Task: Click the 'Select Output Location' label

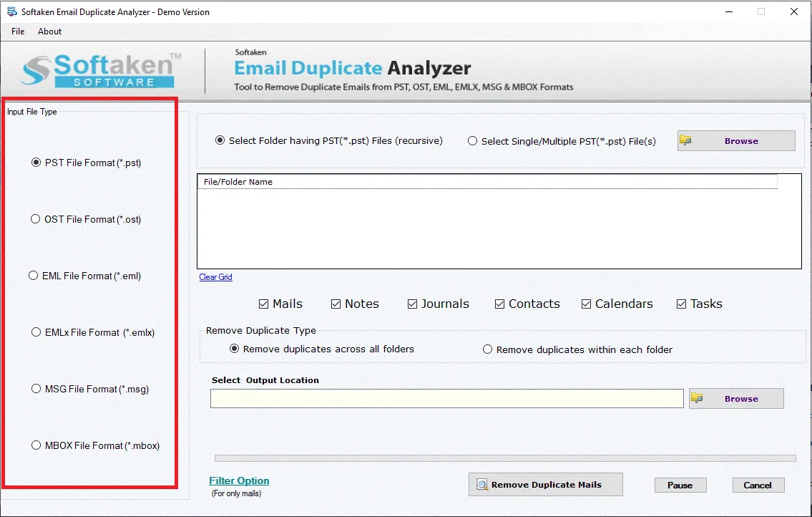Action: click(x=265, y=380)
